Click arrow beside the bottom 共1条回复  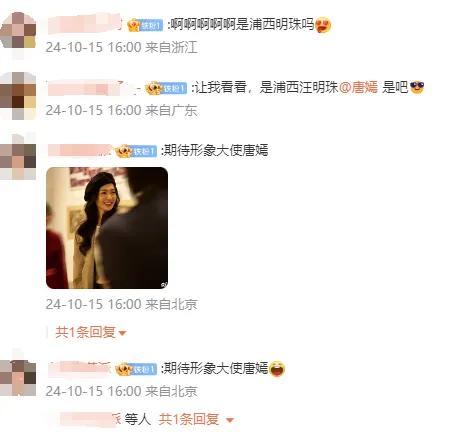point(230,420)
